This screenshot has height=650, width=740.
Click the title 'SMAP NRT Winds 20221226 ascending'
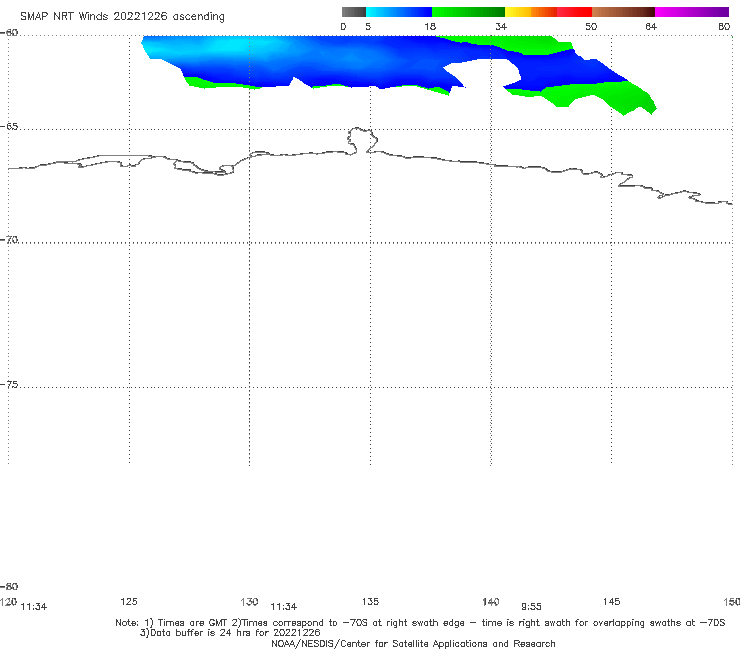pyautogui.click(x=122, y=16)
